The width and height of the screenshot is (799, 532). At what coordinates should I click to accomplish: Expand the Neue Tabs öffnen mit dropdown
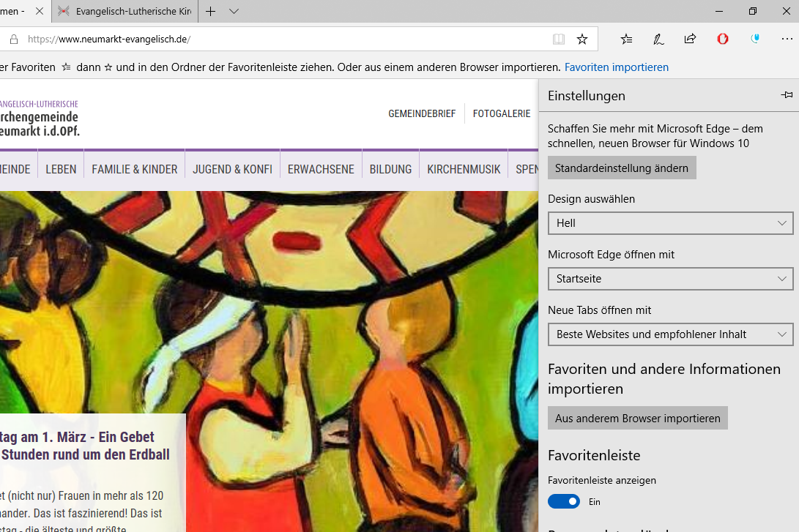click(671, 334)
